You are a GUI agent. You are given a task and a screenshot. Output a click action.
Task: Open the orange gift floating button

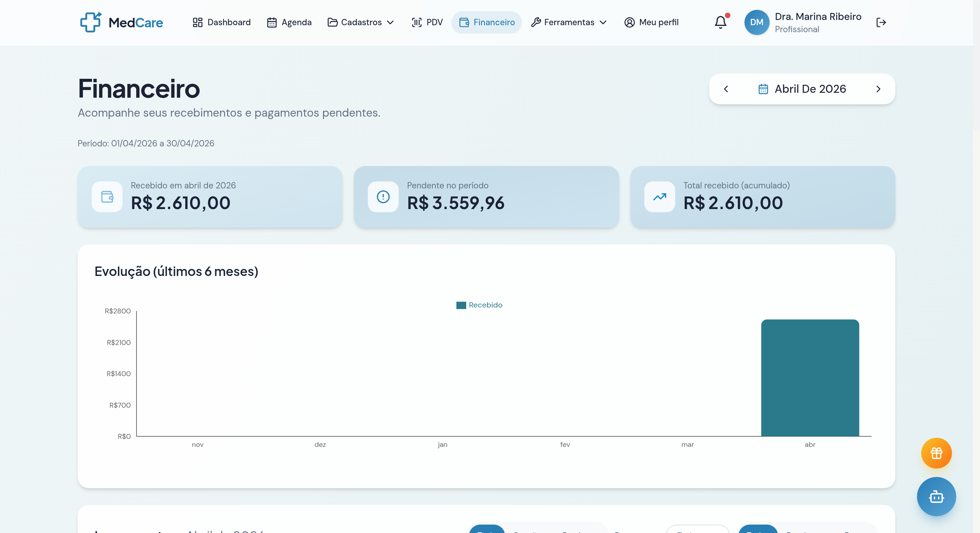click(x=936, y=453)
